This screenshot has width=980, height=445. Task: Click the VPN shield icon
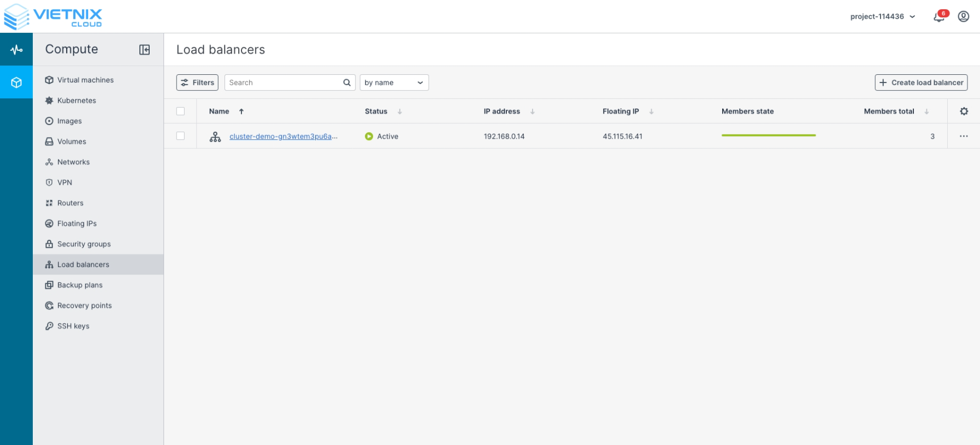tap(49, 182)
